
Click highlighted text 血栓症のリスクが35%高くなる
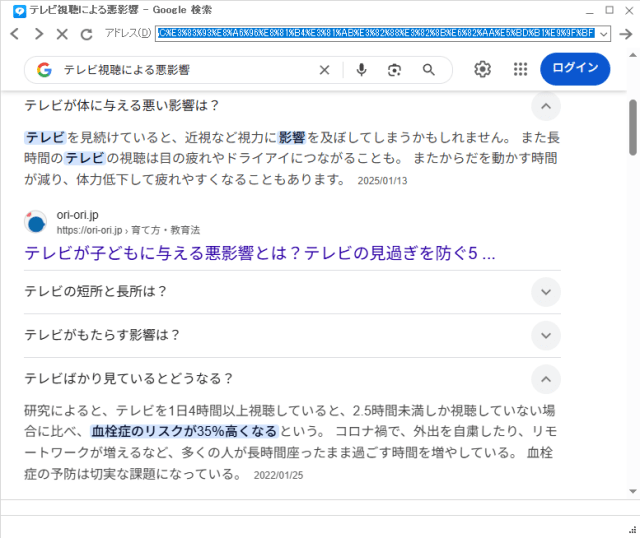click(184, 431)
